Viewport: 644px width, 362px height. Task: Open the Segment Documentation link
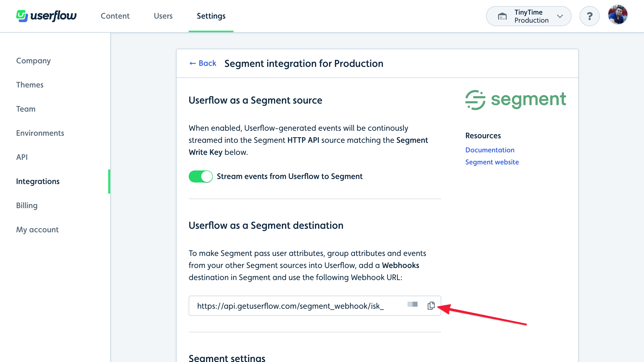point(490,150)
